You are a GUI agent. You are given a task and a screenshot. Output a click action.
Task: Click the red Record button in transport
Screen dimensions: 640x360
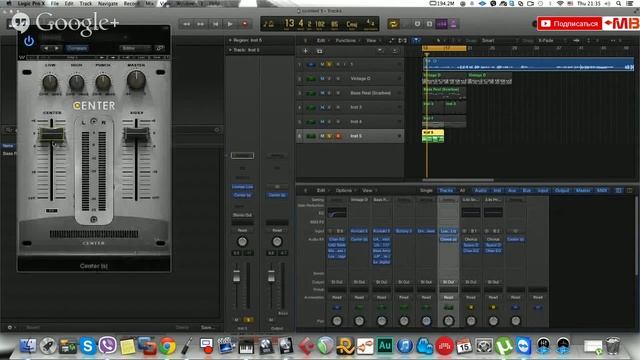coord(245,24)
